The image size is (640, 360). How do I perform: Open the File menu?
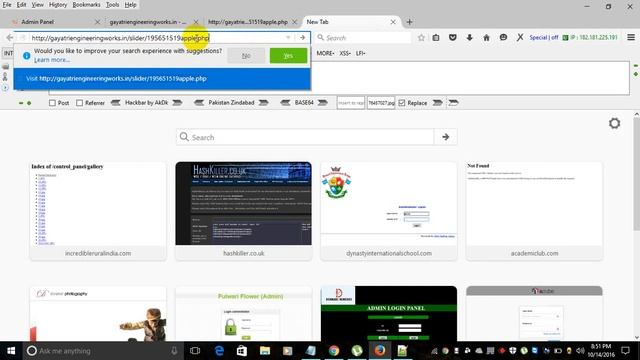7,5
